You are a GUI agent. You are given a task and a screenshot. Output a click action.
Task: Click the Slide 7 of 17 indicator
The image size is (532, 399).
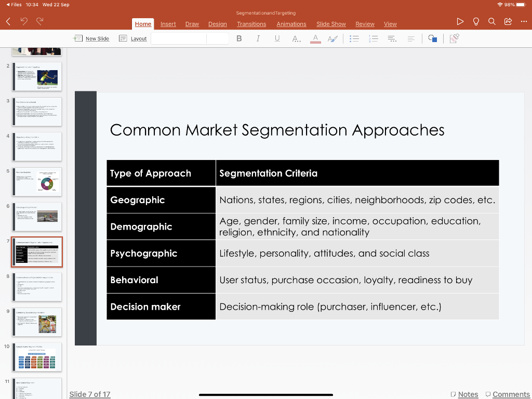pos(90,394)
